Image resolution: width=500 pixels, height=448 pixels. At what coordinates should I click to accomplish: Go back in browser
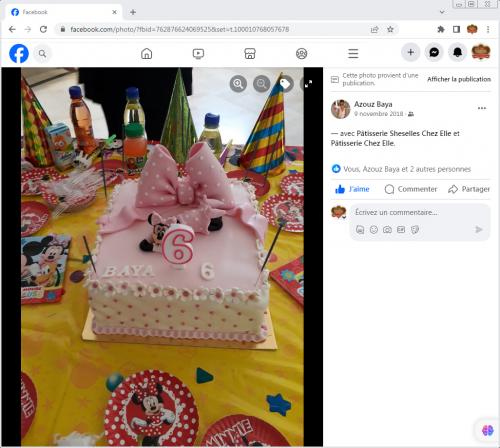(x=12, y=29)
